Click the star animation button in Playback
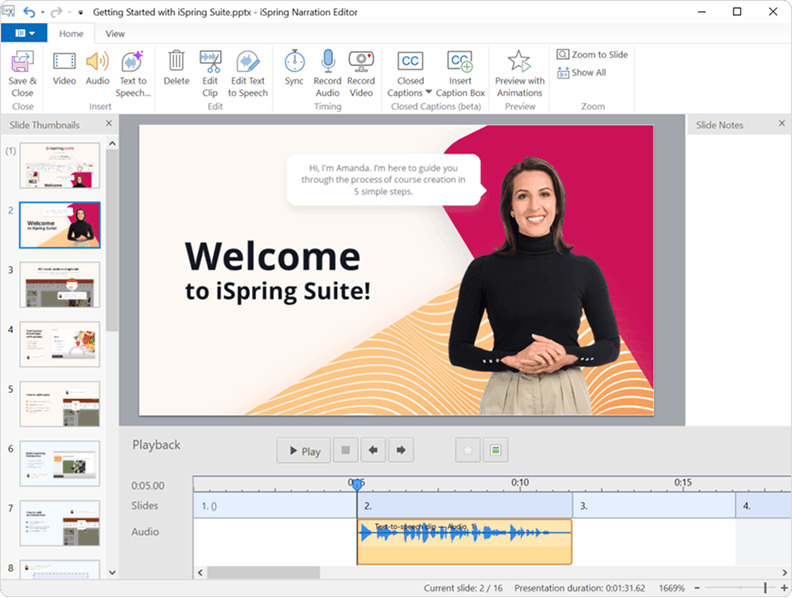Screen dimensions: 792x598 pos(468,451)
